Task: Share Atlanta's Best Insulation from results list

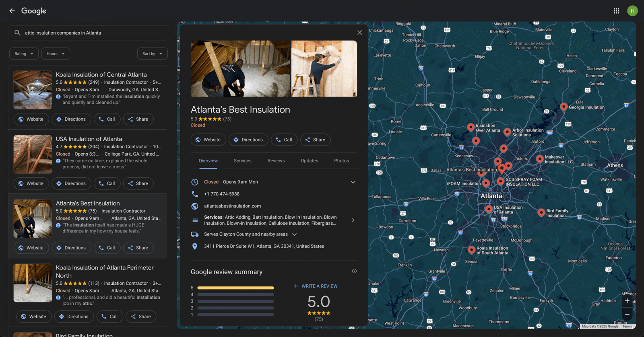Action: 138,248
